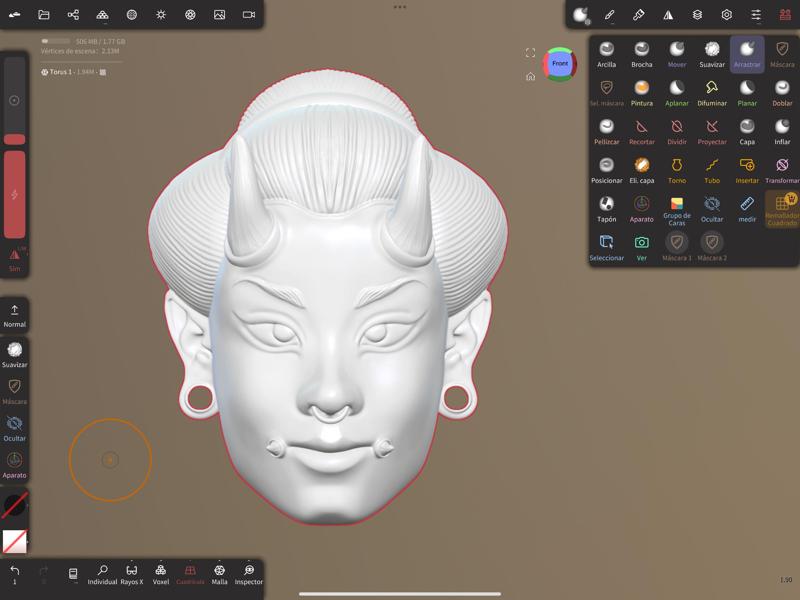Expand the Normal stroke direction menu

(15, 316)
